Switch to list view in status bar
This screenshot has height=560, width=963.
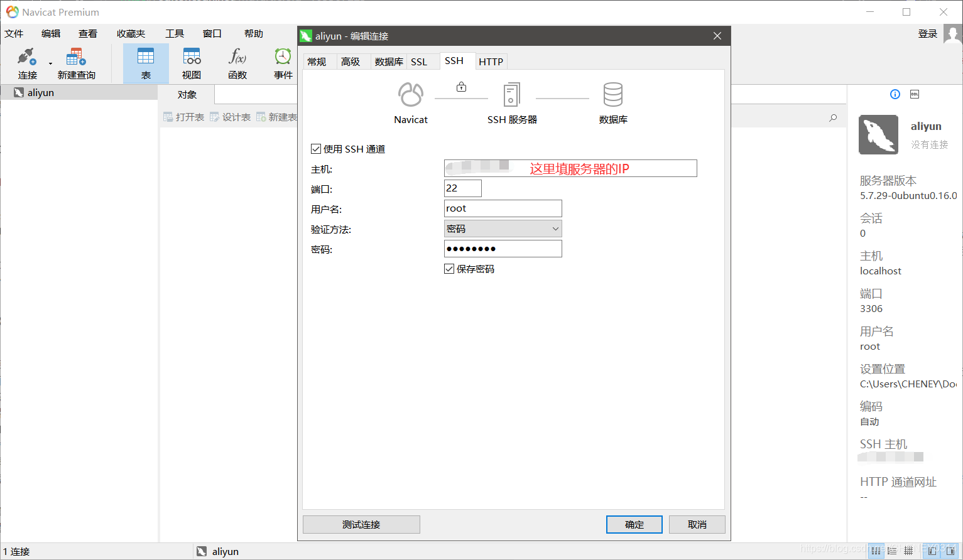(893, 551)
